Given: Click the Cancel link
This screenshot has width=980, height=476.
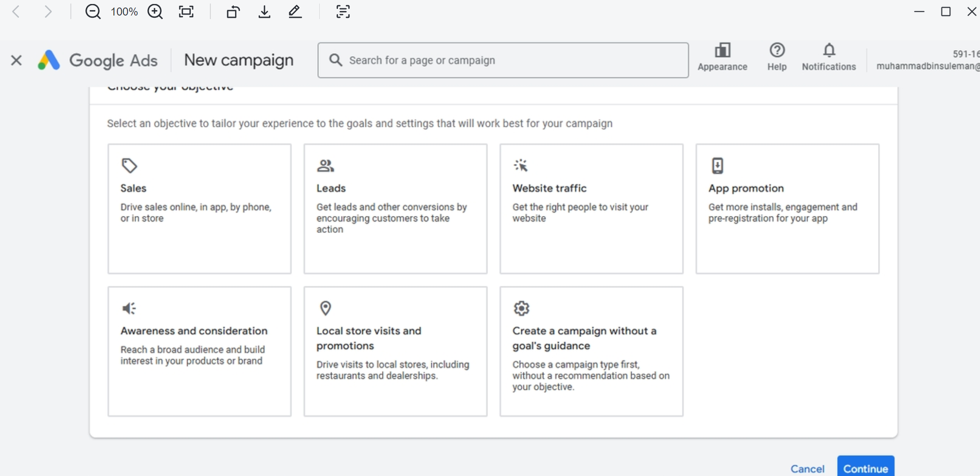Looking at the screenshot, I should pos(807,468).
